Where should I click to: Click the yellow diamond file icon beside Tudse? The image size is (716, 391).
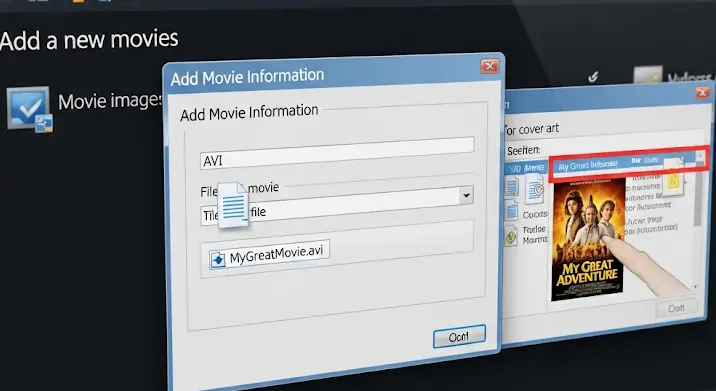pyautogui.click(x=511, y=236)
